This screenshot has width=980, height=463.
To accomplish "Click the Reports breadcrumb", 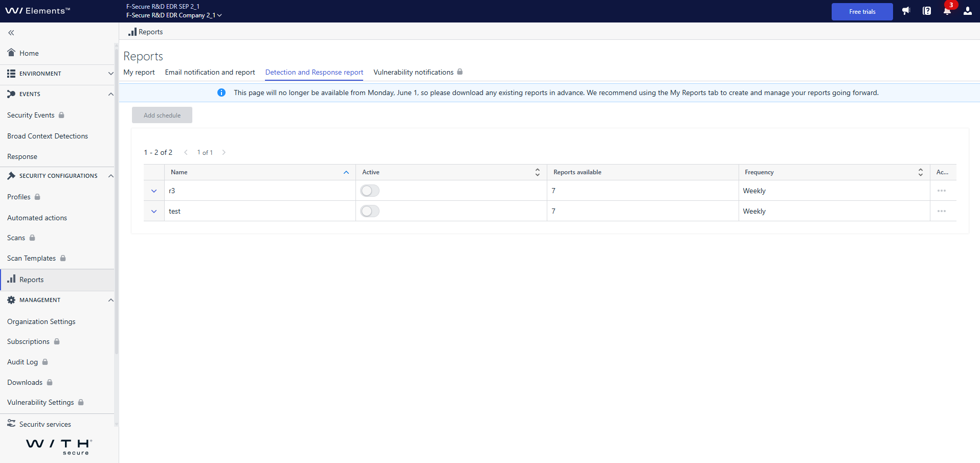I will [x=145, y=32].
